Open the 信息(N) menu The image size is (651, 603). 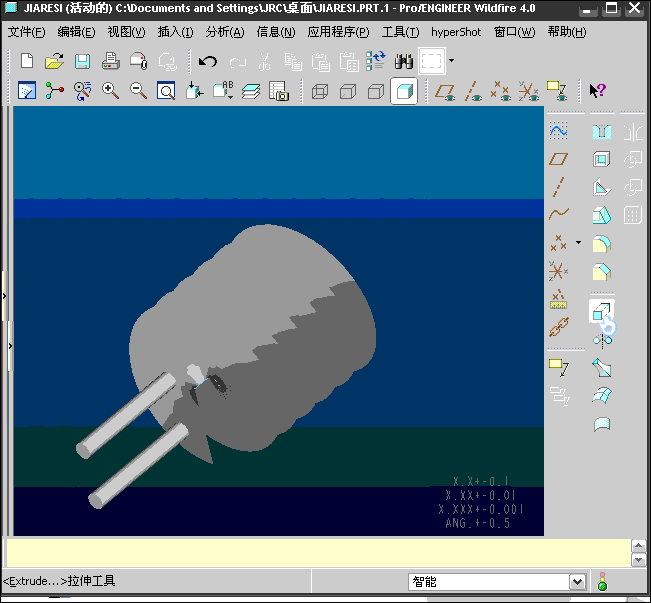pos(276,32)
